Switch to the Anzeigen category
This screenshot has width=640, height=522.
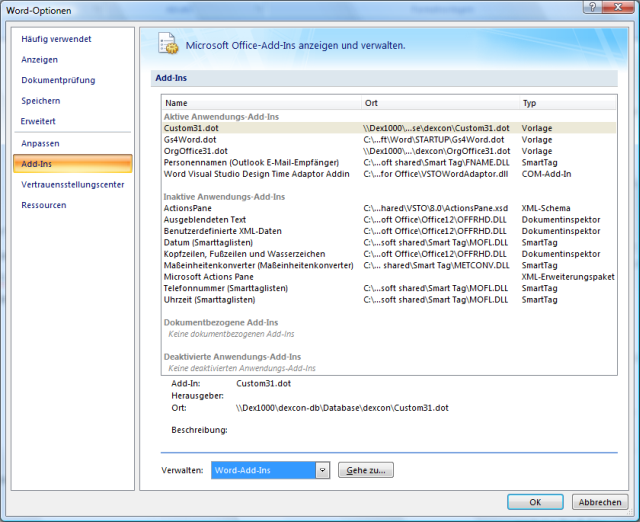[40, 60]
